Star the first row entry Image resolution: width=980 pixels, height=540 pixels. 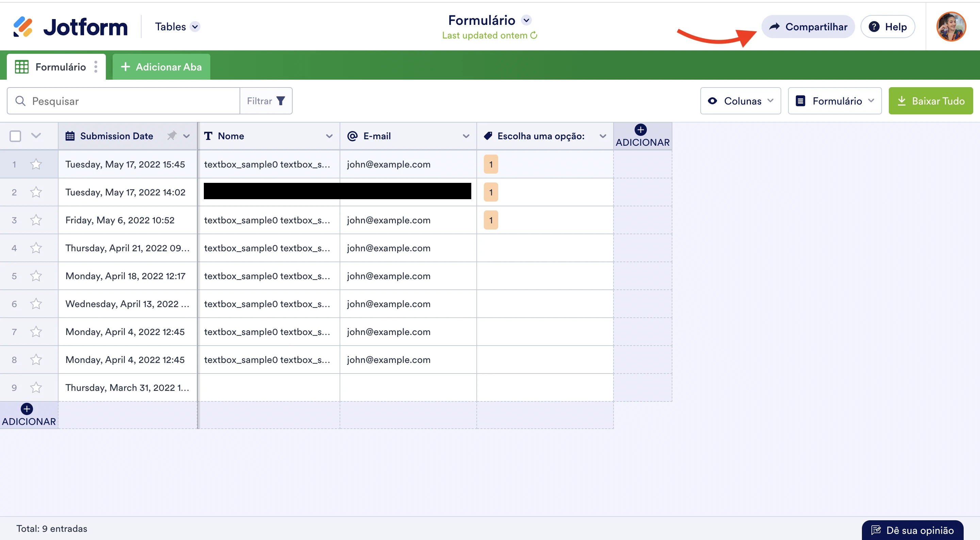pos(36,164)
